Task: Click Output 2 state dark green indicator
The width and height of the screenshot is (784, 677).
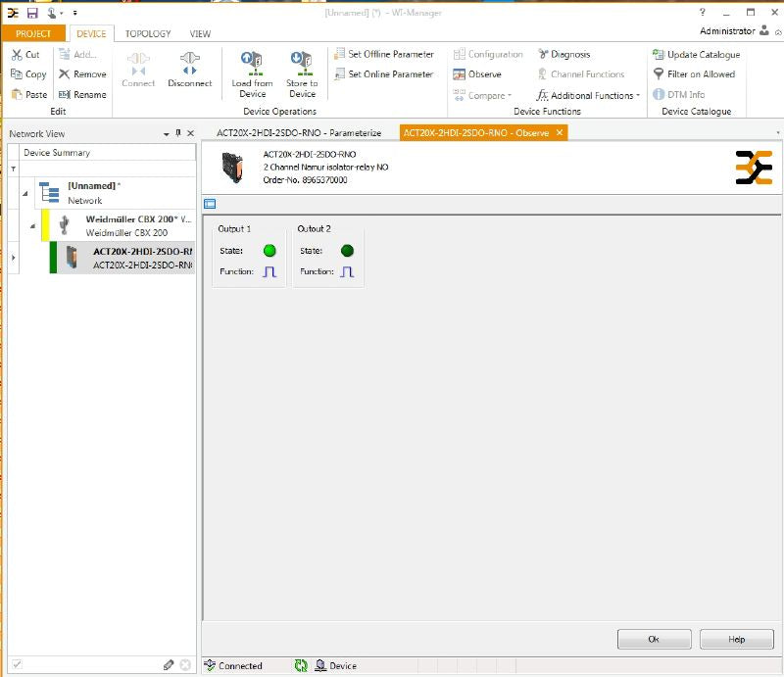Action: (347, 251)
